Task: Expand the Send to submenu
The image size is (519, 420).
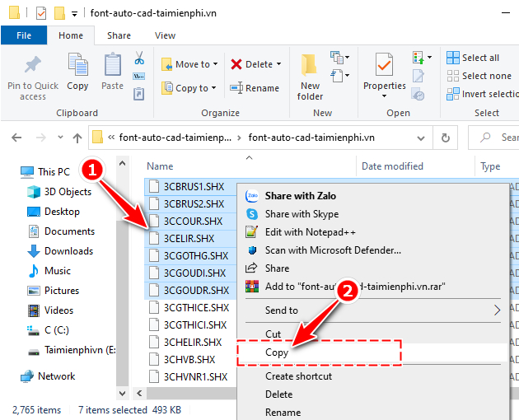Action: (372, 310)
